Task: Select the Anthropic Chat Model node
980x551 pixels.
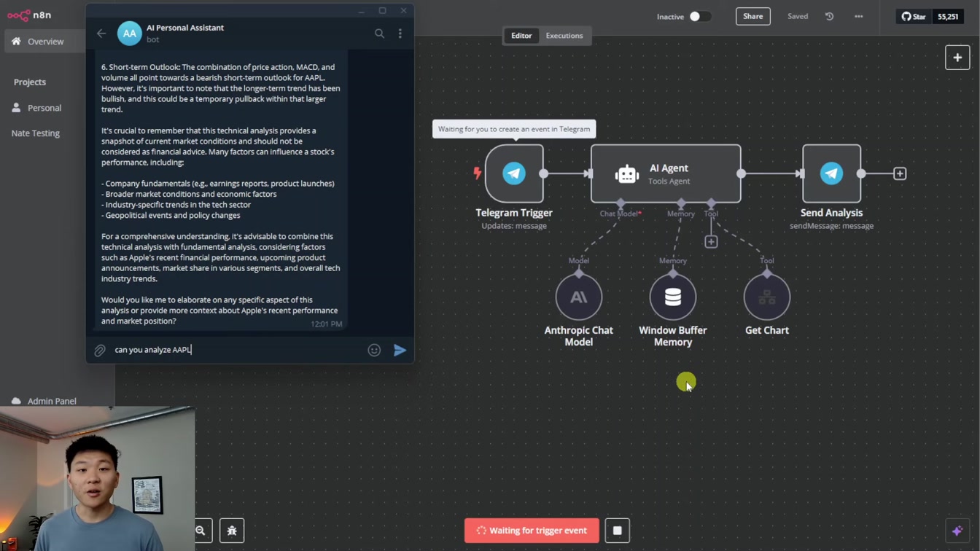Action: 579,297
